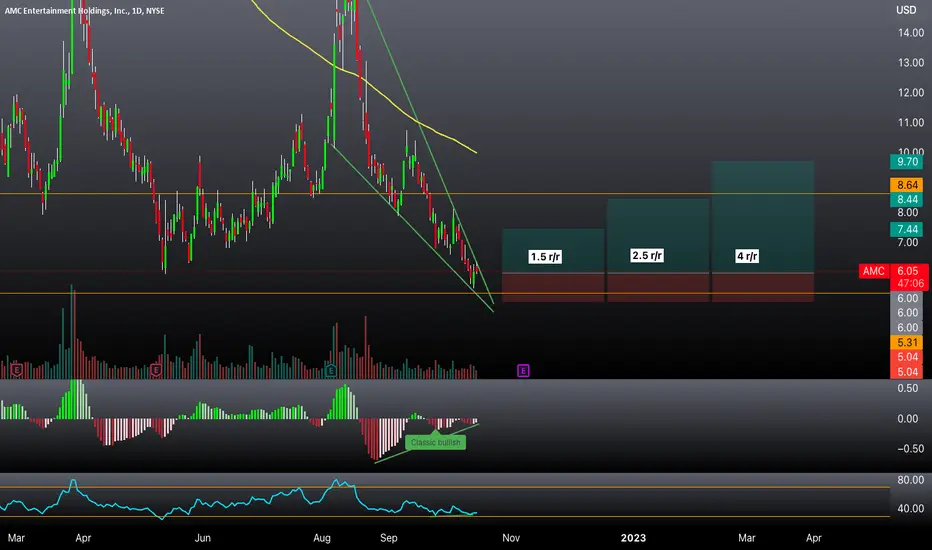Click the 6.05 last price label
Viewport: 932px width, 550px height.
point(909,271)
